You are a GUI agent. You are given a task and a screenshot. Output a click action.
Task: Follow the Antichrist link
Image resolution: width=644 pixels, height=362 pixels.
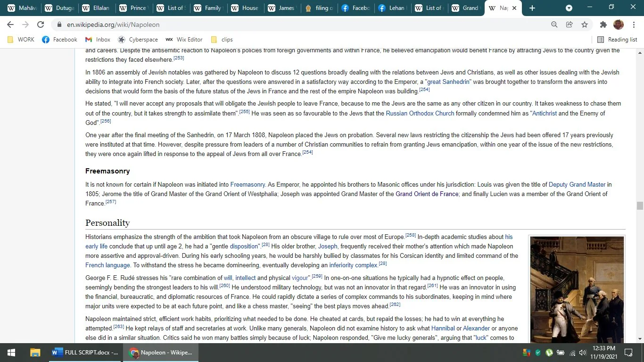[x=545, y=114]
